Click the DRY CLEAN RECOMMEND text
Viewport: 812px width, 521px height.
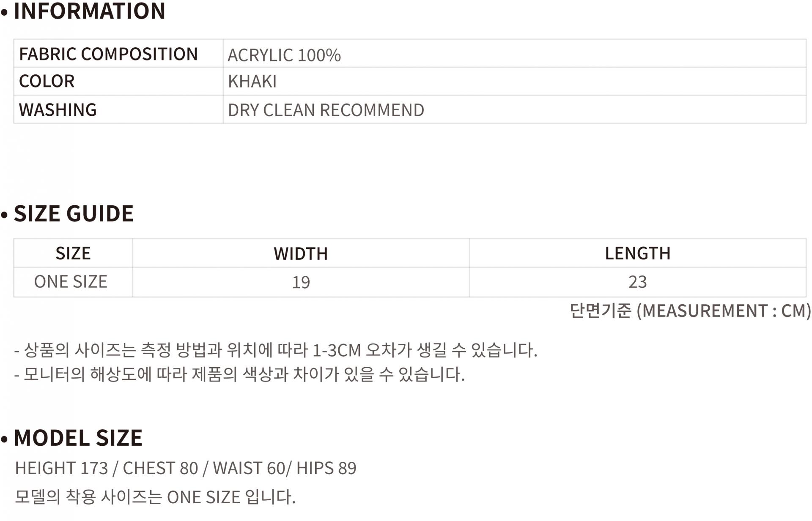point(326,110)
